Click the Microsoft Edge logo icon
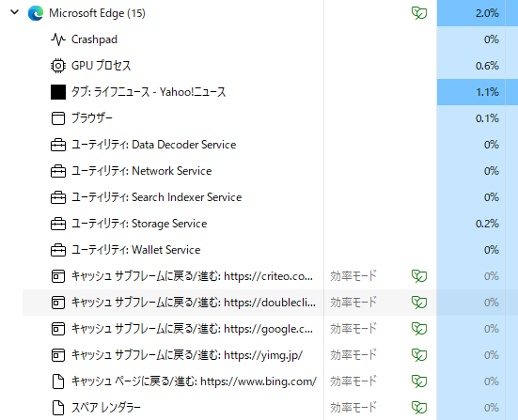 pos(36,13)
